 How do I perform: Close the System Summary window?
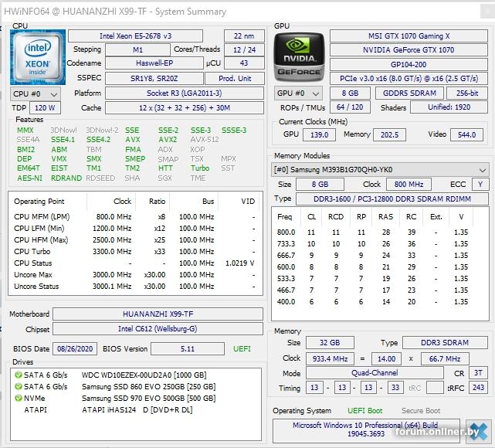487,12
